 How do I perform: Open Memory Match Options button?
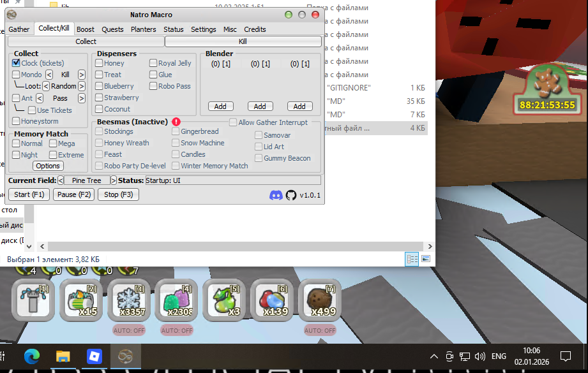(x=48, y=166)
